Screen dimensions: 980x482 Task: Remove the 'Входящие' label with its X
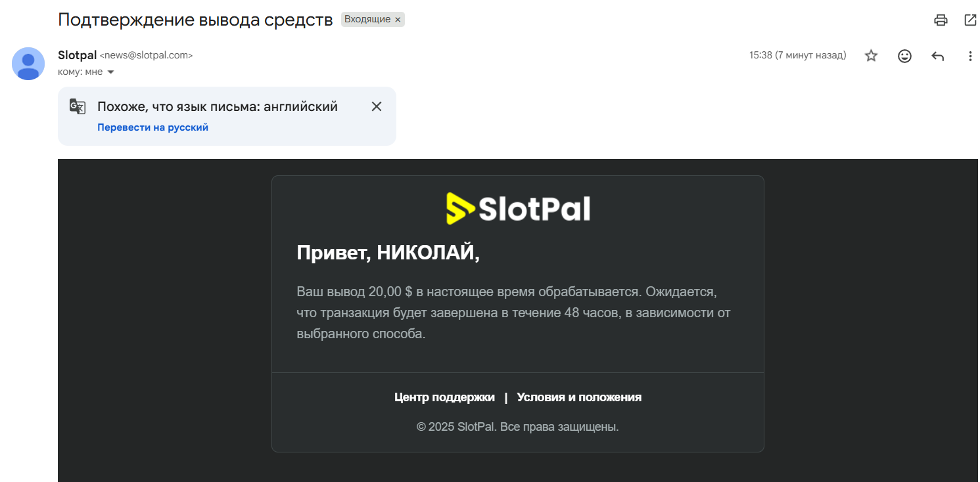[398, 20]
